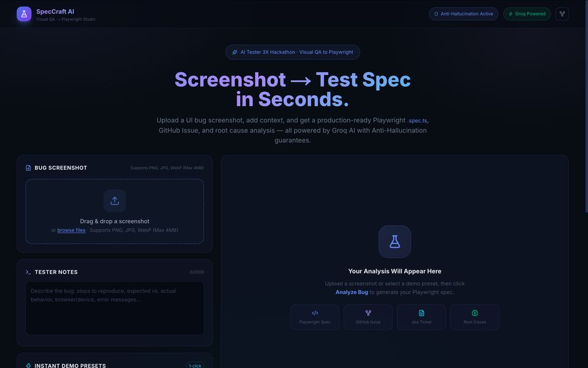Click the 0/2000 character counter
The image size is (588, 368).
point(197,272)
